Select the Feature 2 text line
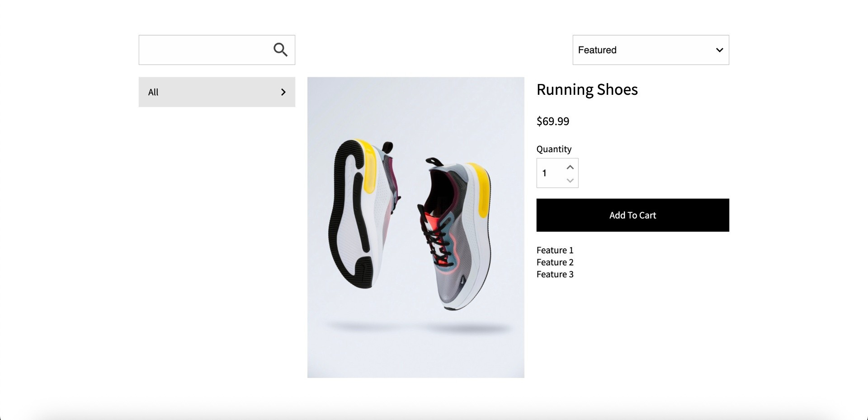The width and height of the screenshot is (868, 420). tap(555, 262)
